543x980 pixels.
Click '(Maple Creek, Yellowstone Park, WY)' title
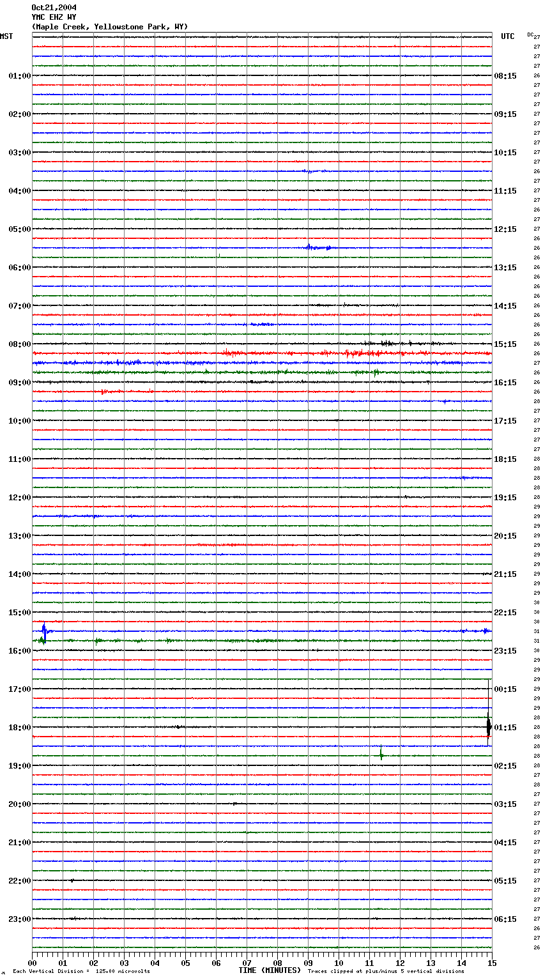coord(110,27)
